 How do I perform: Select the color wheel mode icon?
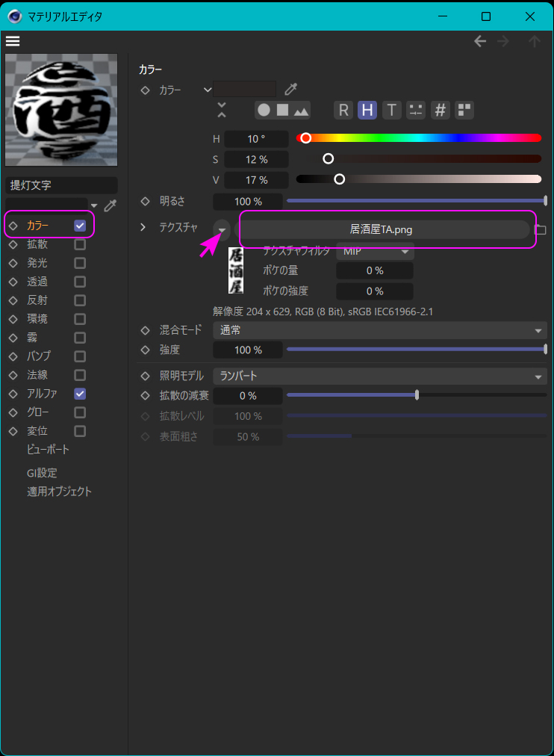click(x=264, y=111)
